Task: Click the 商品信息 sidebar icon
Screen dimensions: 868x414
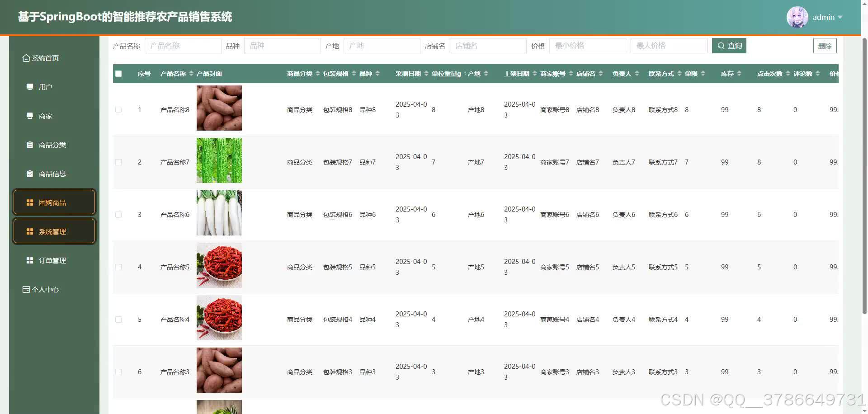Action: 30,174
